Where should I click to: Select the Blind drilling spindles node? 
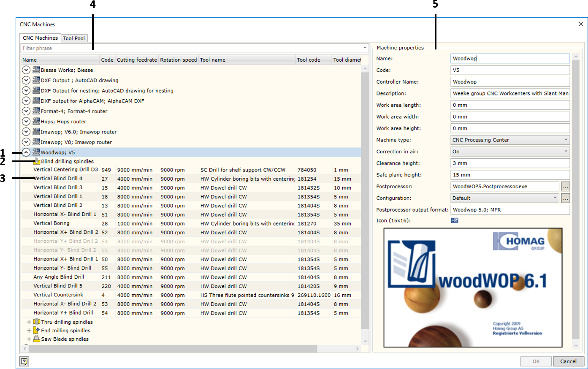tap(67, 161)
